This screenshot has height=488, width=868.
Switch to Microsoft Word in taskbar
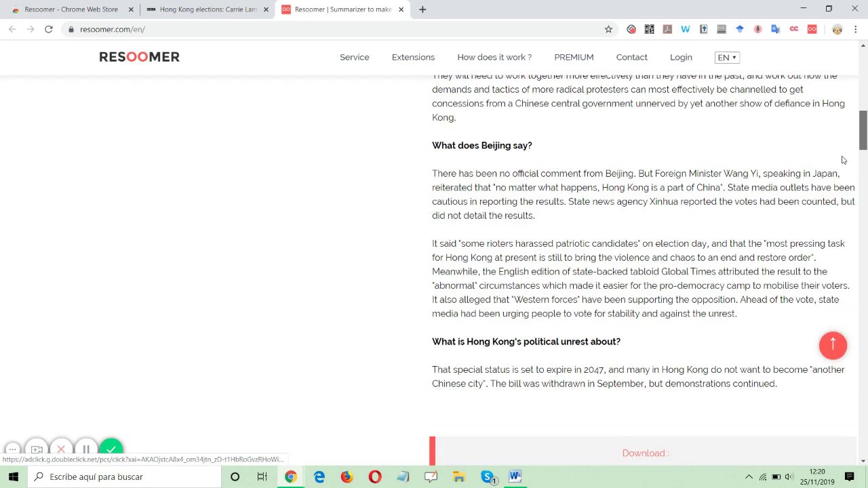coord(515,476)
